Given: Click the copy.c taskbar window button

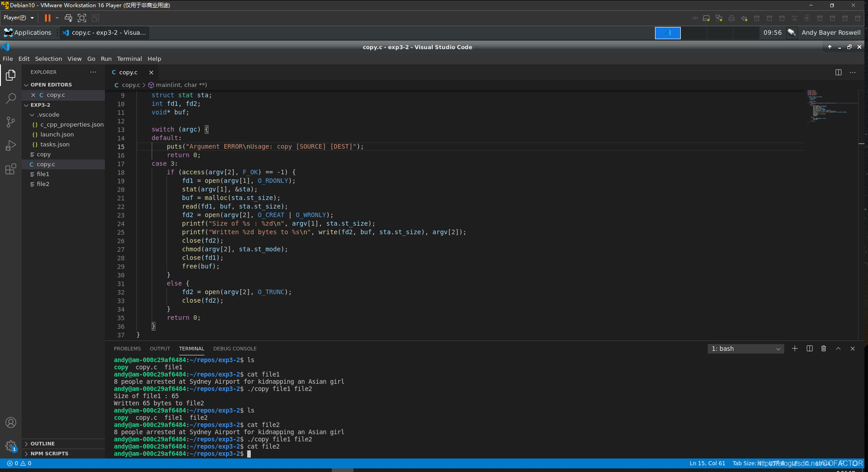Looking at the screenshot, I should pyautogui.click(x=104, y=32).
